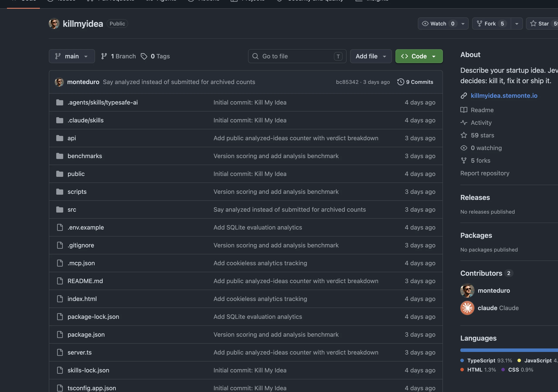Open the main branch selector dropdown

point(72,56)
